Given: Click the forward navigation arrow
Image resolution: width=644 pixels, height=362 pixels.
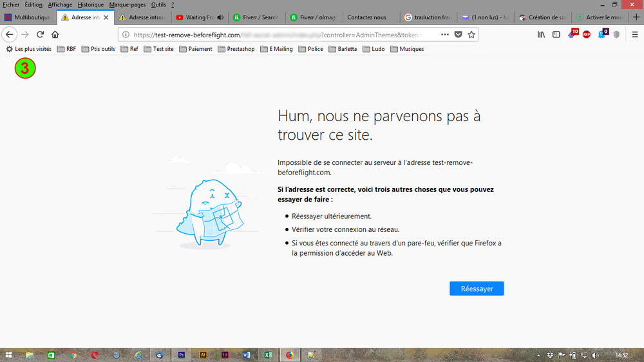Looking at the screenshot, I should click(x=25, y=35).
